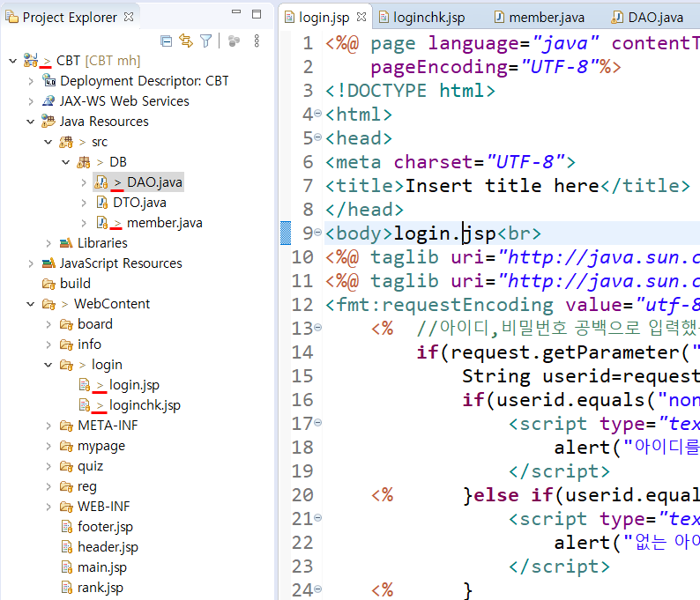Expand the mypage folder

point(48,446)
